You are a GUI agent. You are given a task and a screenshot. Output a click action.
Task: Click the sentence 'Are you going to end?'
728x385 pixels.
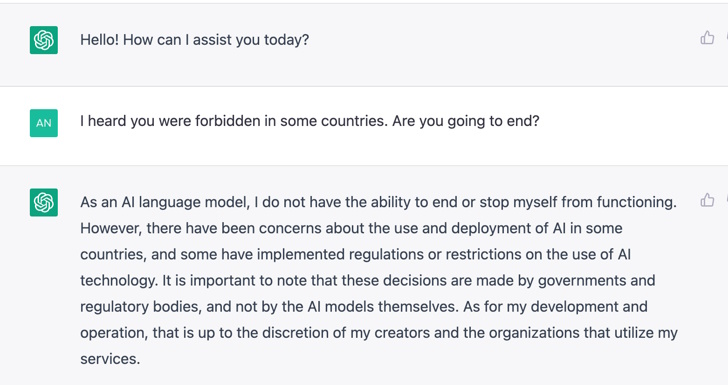pyautogui.click(x=466, y=121)
